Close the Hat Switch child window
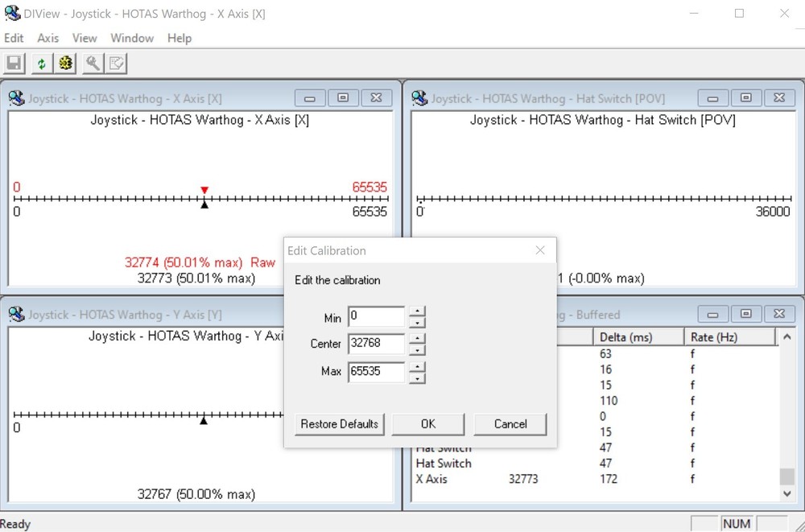805x532 pixels. pyautogui.click(x=779, y=97)
